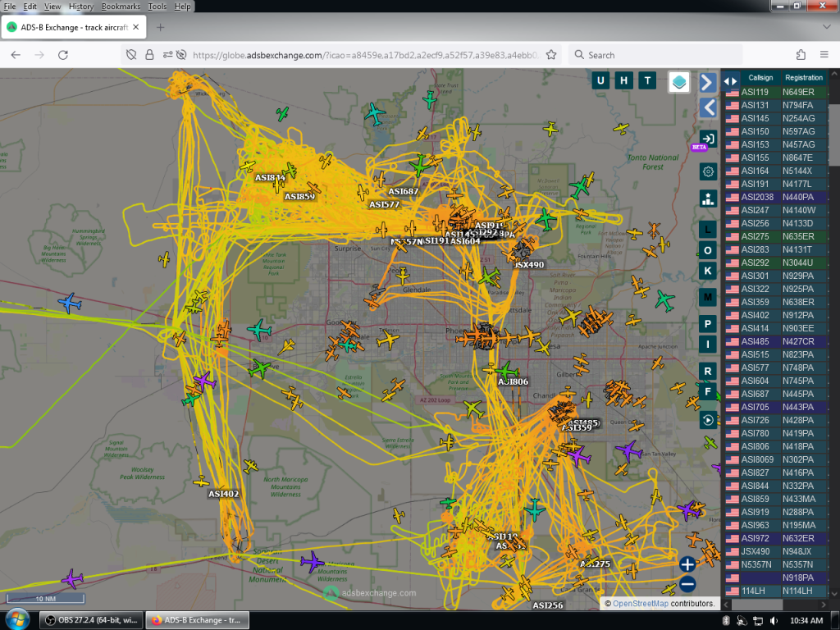This screenshot has width=840, height=630.
Task: Select the N918PA registration row
Action: [x=776, y=577]
